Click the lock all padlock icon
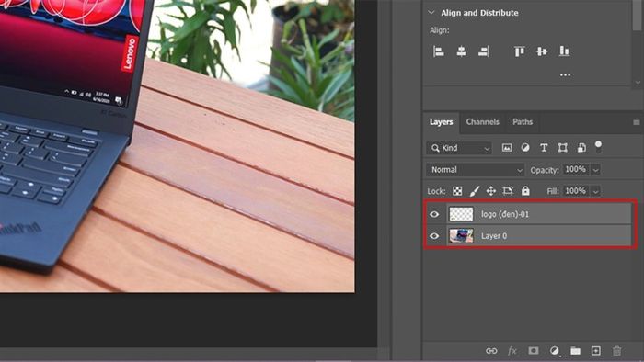Image resolution: width=644 pixels, height=362 pixels. tap(525, 190)
